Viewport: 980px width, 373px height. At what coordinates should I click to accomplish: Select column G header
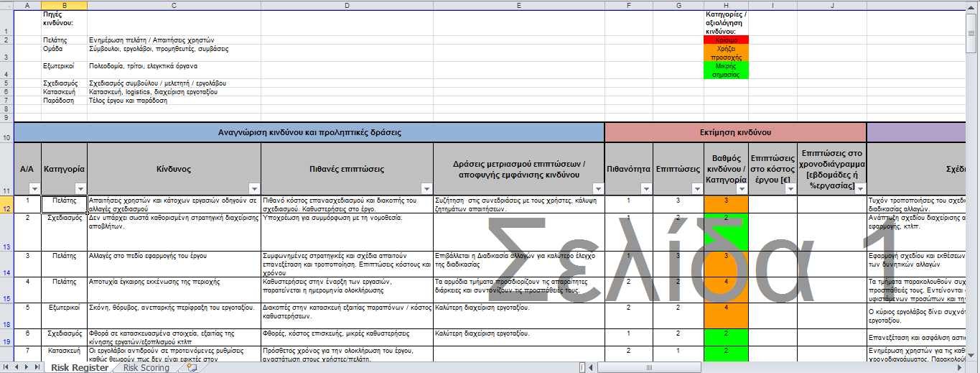(x=678, y=5)
